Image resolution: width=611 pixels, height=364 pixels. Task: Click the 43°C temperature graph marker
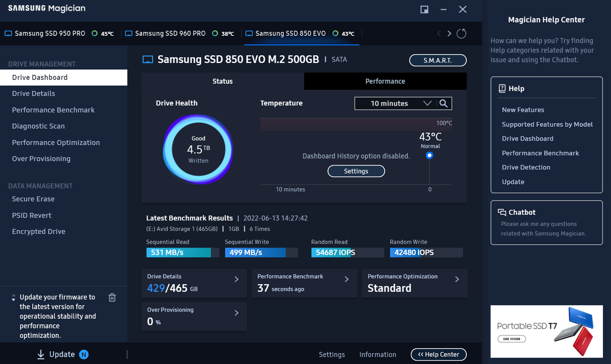430,155
